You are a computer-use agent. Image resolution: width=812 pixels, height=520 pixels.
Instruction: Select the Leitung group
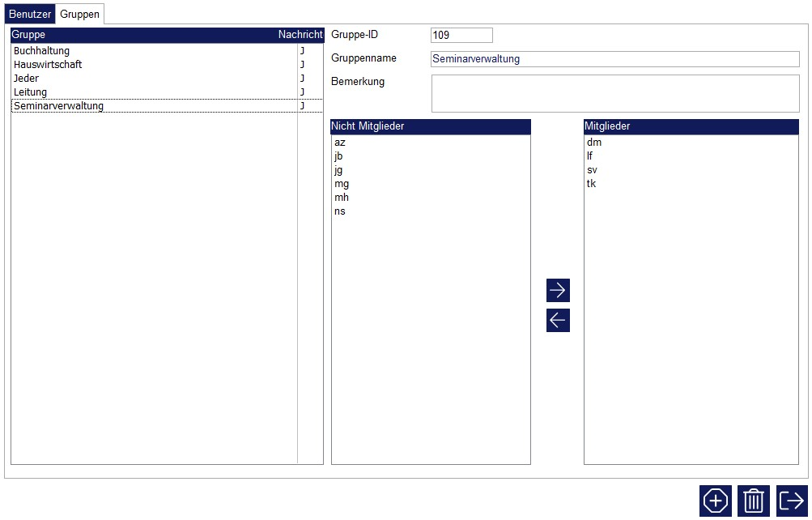[x=30, y=92]
